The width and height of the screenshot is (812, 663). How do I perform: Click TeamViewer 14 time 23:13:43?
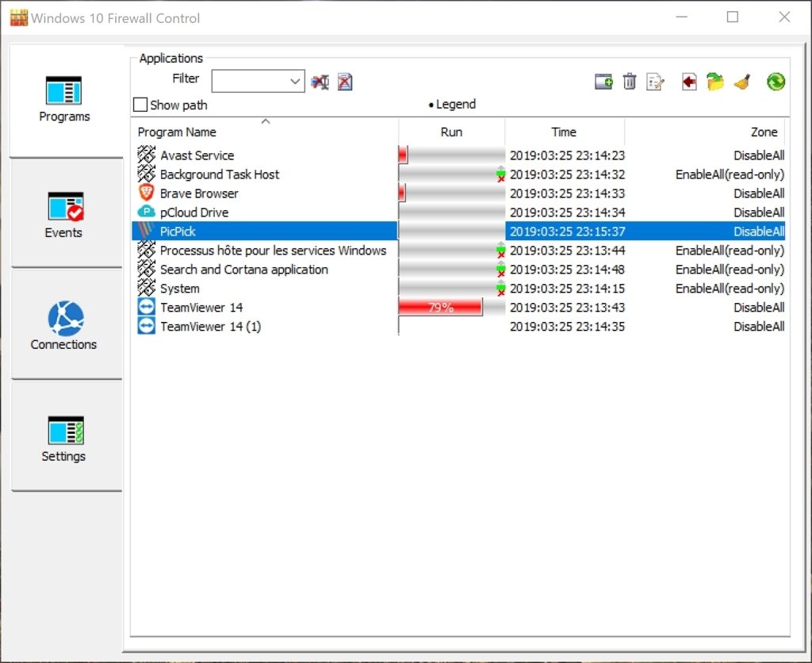click(568, 308)
